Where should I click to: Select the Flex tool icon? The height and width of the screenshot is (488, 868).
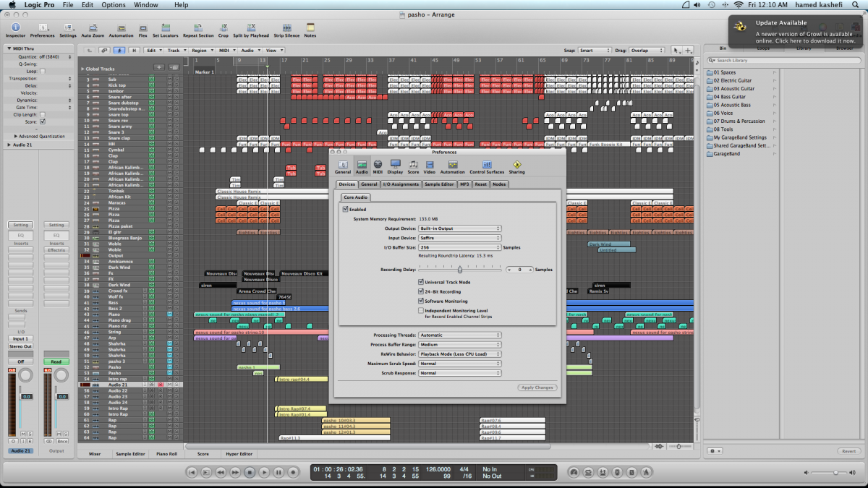click(142, 27)
